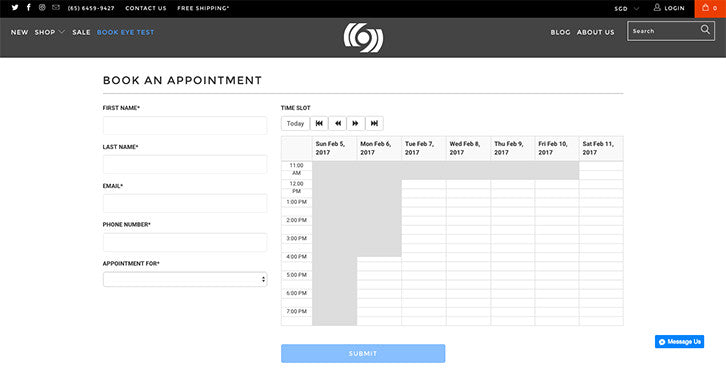Click the phone number link
The image size is (726, 370).
tap(91, 8)
